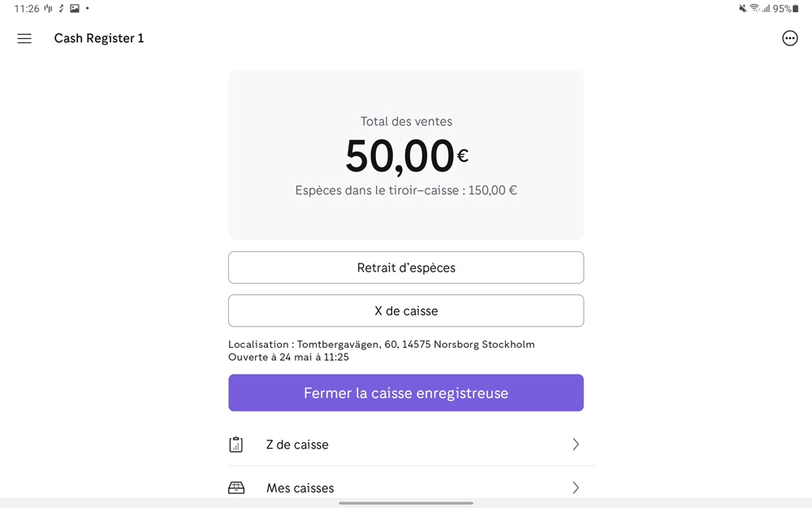The height and width of the screenshot is (508, 812).
Task: Tap the bottom home gesture bar
Action: 406,503
